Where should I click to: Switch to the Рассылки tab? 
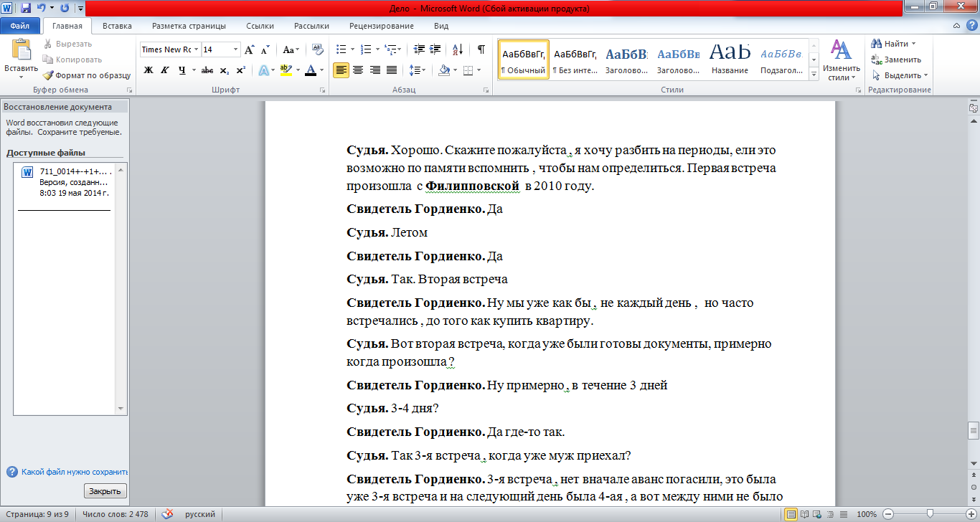coord(311,26)
